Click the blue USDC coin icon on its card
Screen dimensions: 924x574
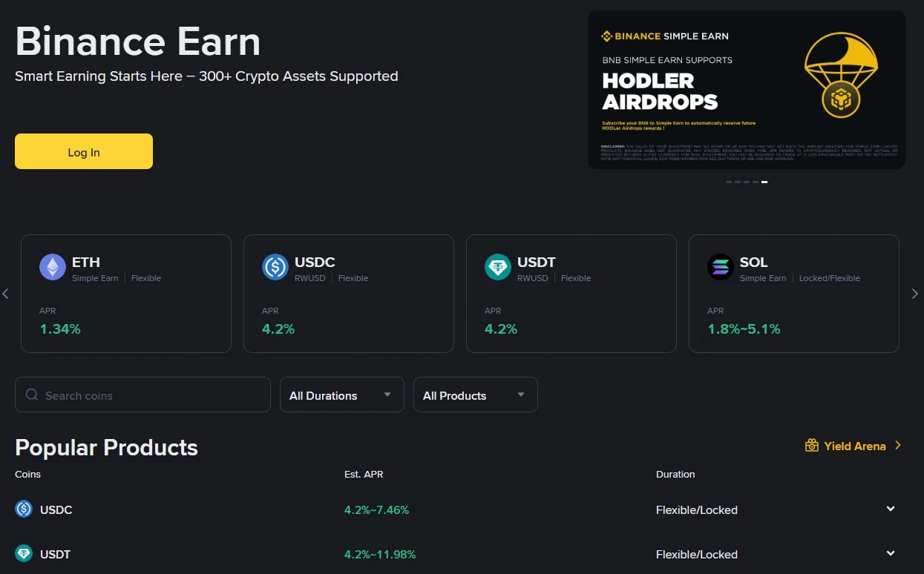click(275, 268)
